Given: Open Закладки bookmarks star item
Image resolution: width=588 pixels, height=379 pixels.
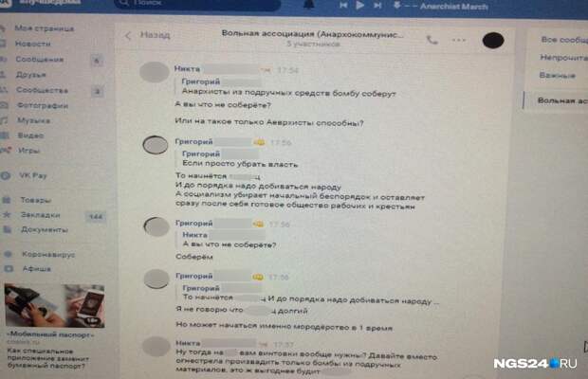Looking at the screenshot, I should coord(40,214).
